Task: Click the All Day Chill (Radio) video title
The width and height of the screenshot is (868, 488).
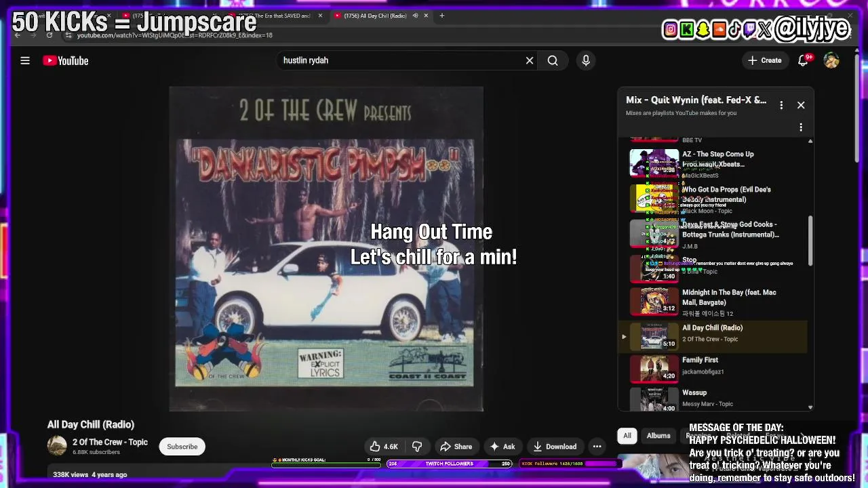Action: click(91, 424)
